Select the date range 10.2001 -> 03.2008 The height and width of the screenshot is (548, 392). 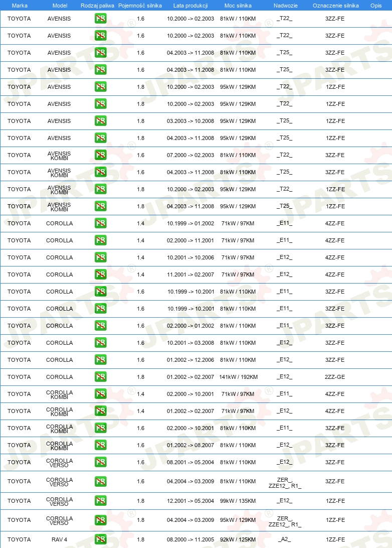[x=190, y=343]
